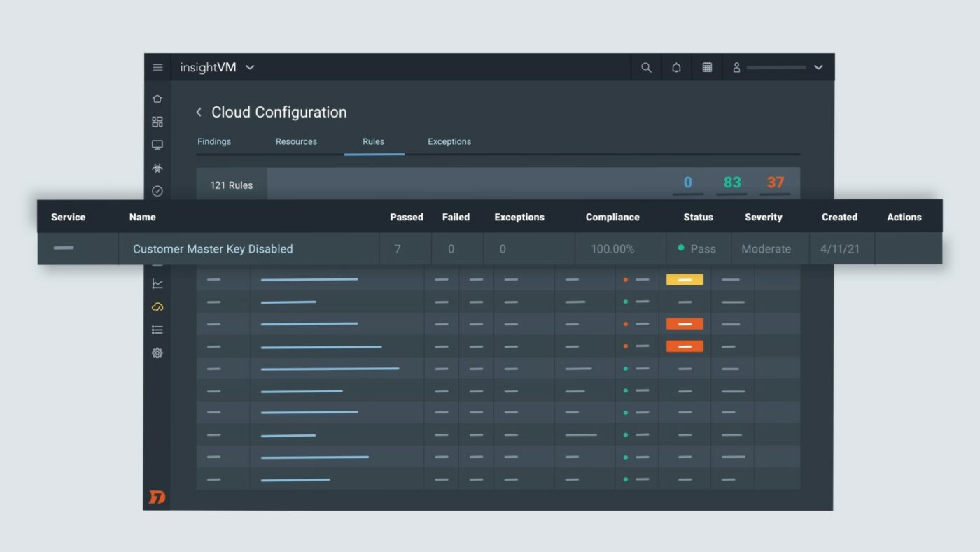The width and height of the screenshot is (980, 552).
Task: Click the search magnifier icon
Action: [646, 68]
